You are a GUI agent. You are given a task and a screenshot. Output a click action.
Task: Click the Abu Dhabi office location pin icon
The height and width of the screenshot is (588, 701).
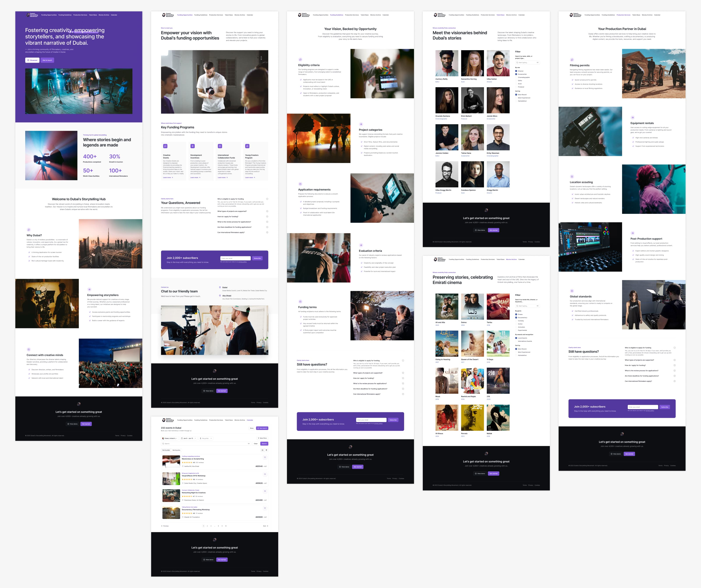pyautogui.click(x=220, y=296)
